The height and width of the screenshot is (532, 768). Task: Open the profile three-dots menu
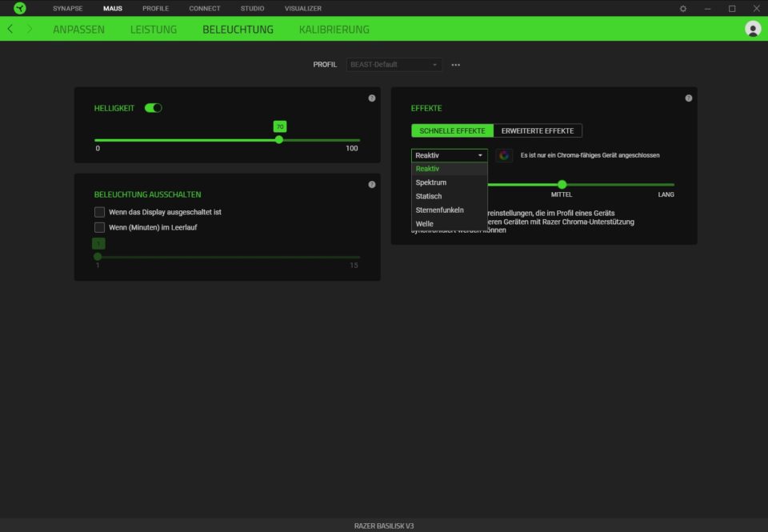(456, 65)
